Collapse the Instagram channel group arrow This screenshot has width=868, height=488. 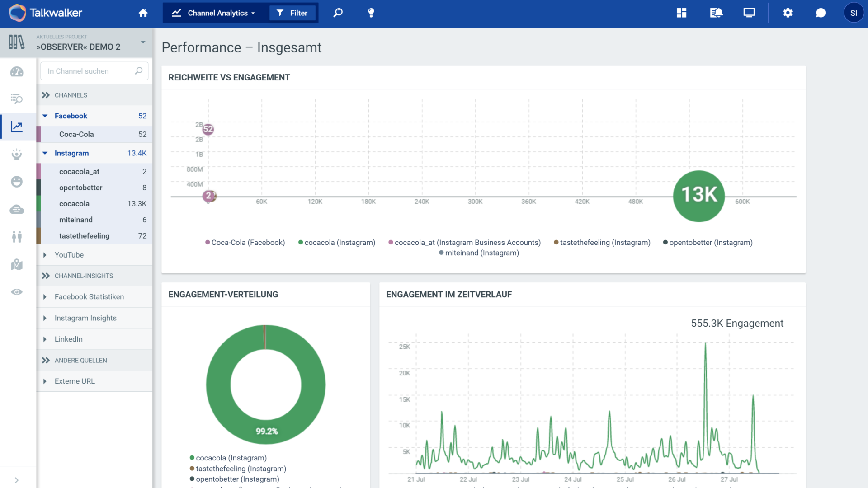tap(45, 153)
